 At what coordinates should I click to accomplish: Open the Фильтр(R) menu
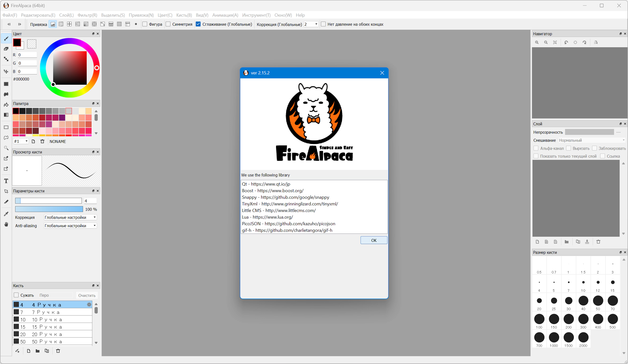click(x=87, y=15)
